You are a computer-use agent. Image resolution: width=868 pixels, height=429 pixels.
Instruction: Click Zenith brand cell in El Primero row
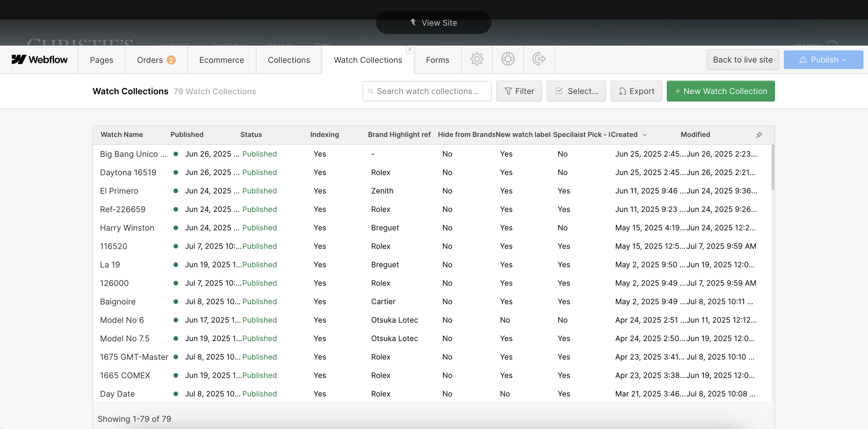(x=382, y=191)
